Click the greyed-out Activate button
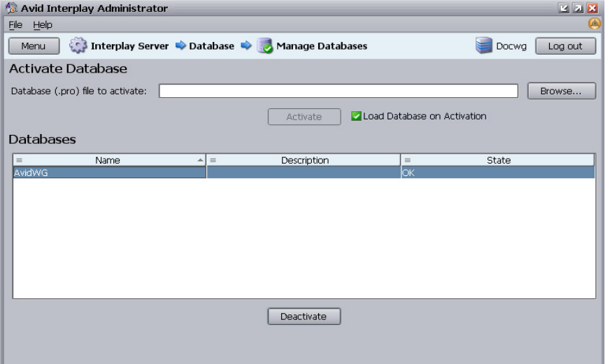605x364 pixels. (304, 117)
